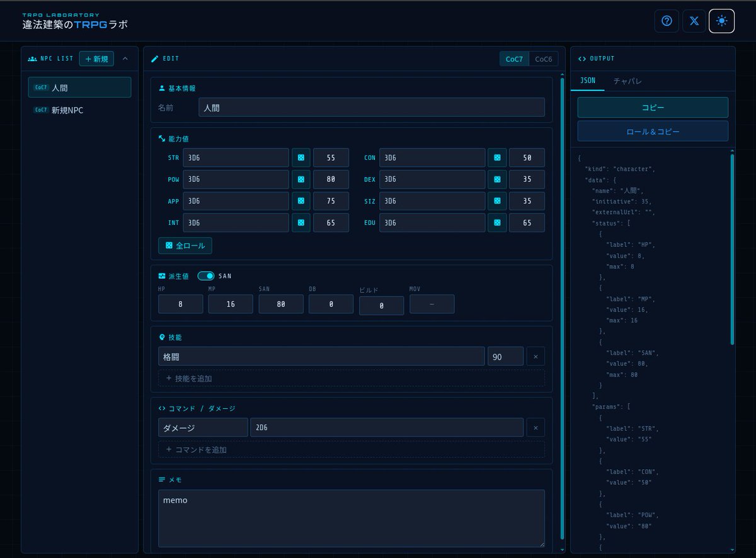The width and height of the screenshot is (756, 558).
Task: Add a command via コマンドを追加
Action: [351, 450]
